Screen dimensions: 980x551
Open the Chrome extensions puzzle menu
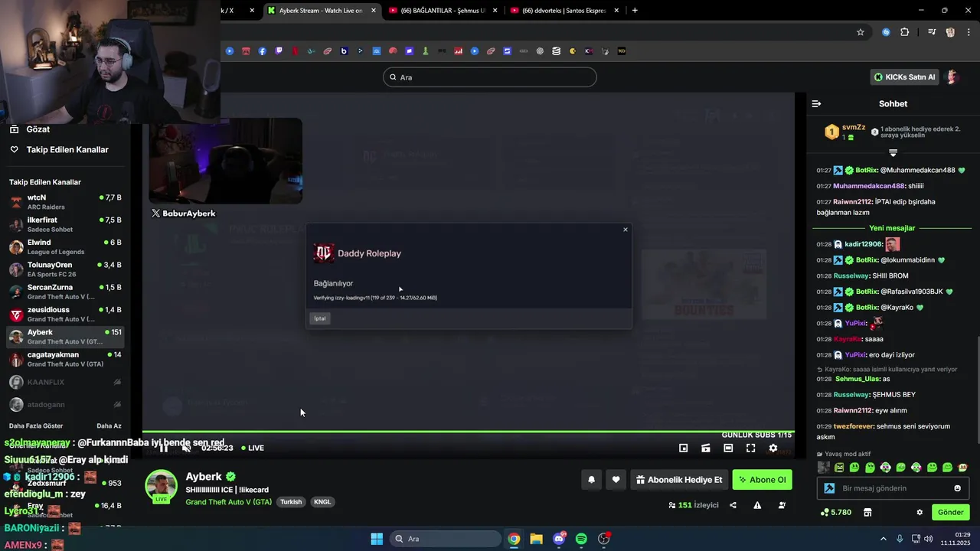pos(905,32)
